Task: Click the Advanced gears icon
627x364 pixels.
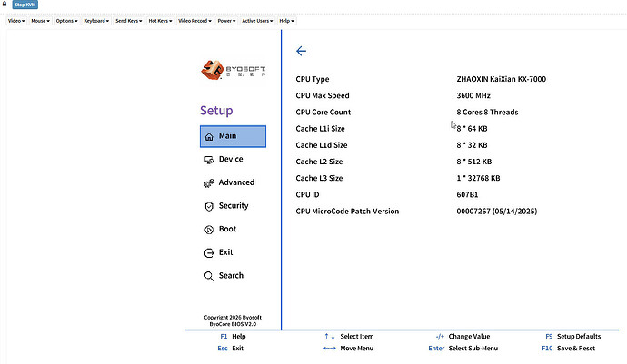Action: coord(209,183)
